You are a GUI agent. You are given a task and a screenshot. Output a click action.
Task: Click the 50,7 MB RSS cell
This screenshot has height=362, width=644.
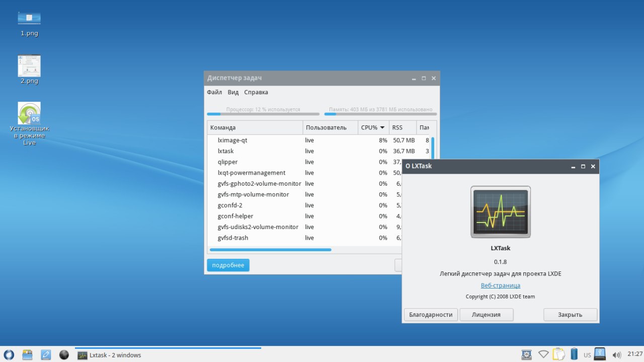(404, 140)
